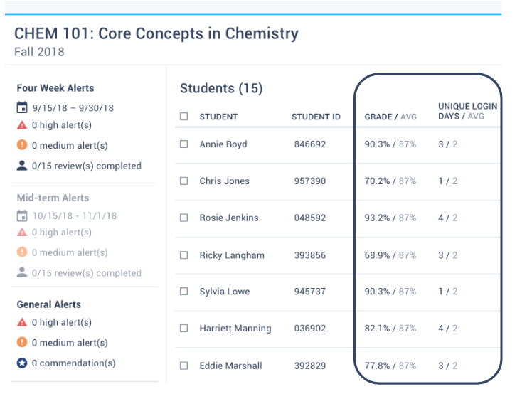This screenshot has height=394, width=532.
Task: Click the person icon beside Four Week reviews completed
Action: pyautogui.click(x=22, y=166)
